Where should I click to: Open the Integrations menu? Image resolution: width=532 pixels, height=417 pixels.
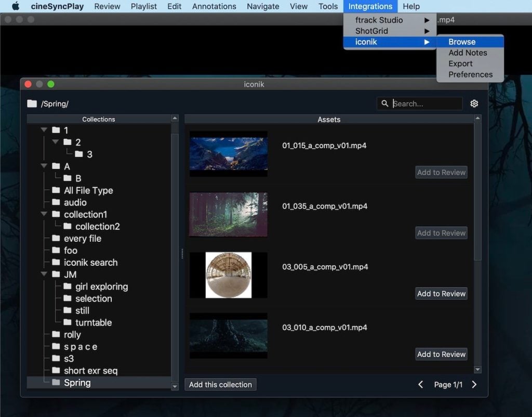(x=370, y=6)
